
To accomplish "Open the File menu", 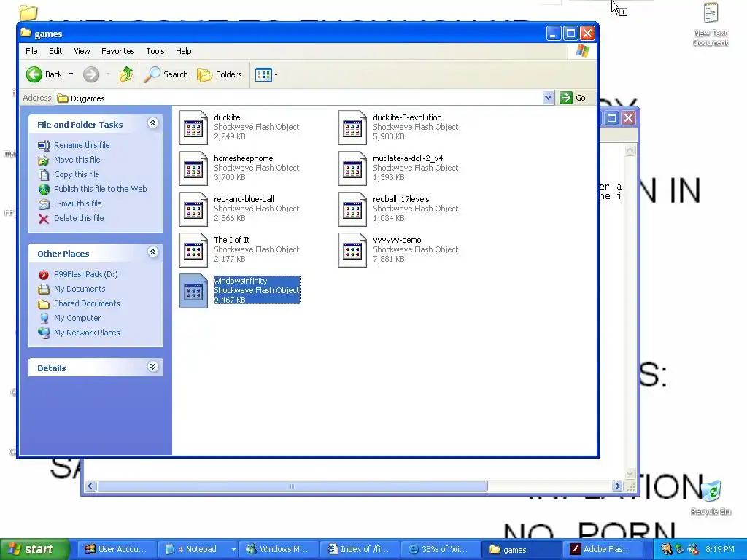I will coord(31,51).
